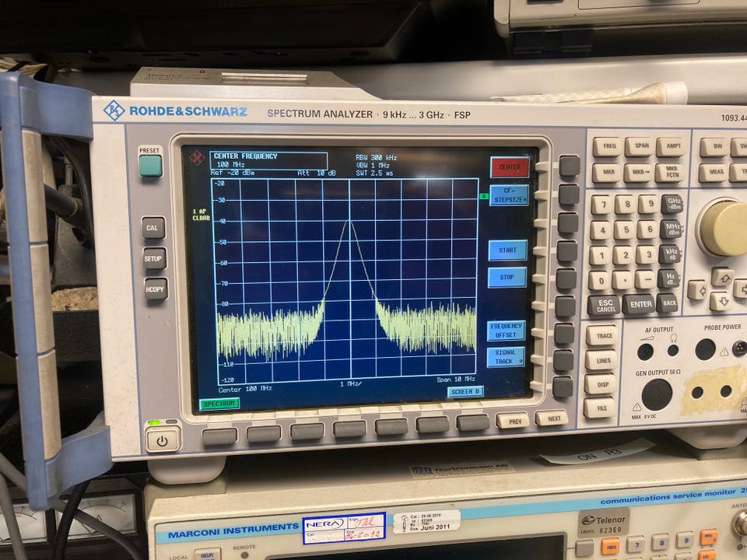Tap the BW bandwidth hardkey
Screen dimensions: 747x560
coord(716,147)
